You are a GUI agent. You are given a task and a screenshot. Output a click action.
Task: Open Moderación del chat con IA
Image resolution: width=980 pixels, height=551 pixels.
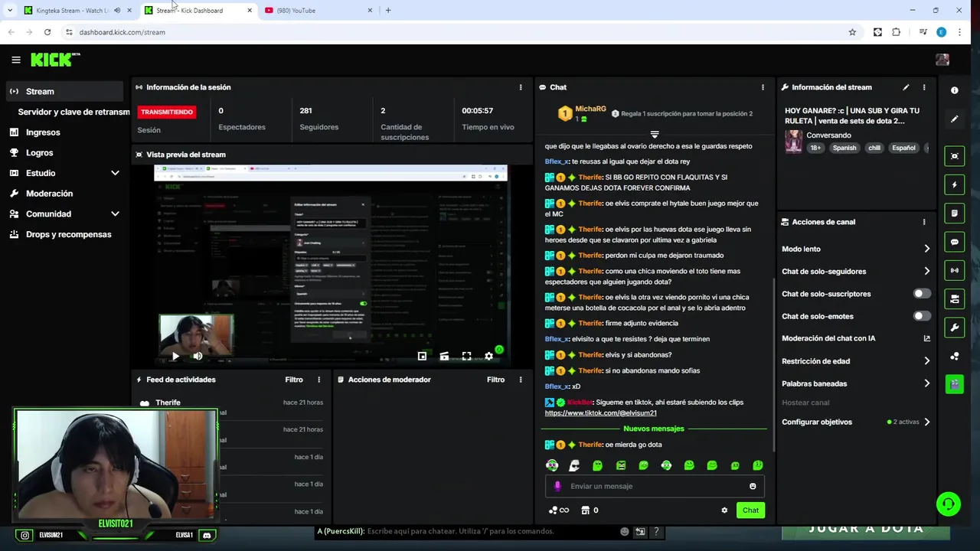[856, 338]
